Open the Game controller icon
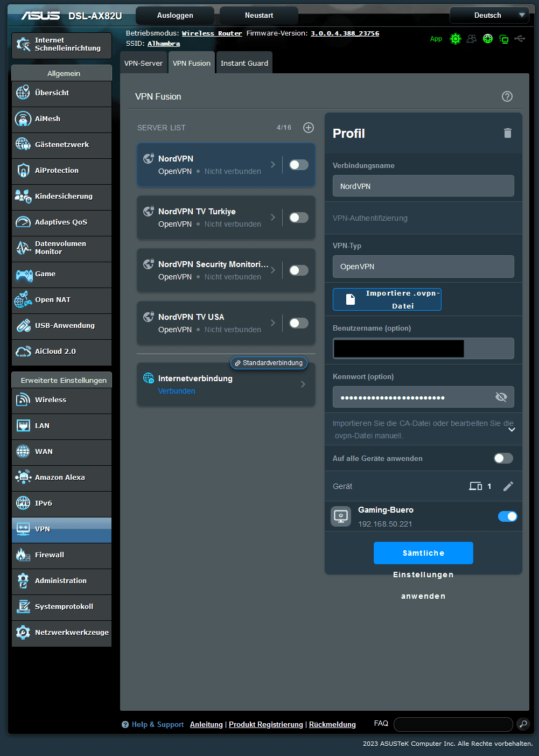This screenshot has height=756, width=539. point(23,275)
